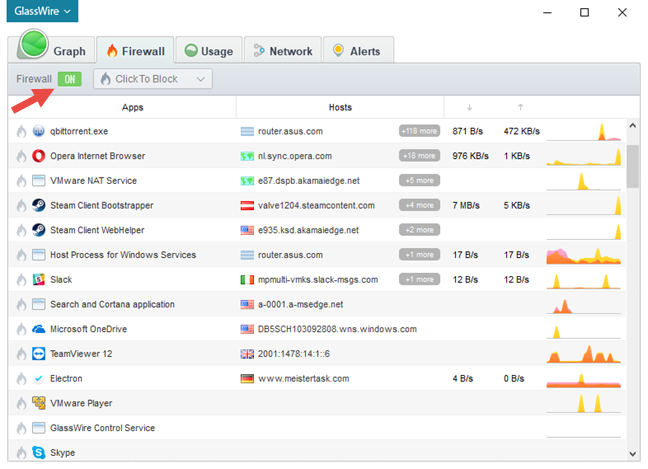Click the TeamViewer 12 traffic mini graph
648x469 pixels.
point(584,354)
